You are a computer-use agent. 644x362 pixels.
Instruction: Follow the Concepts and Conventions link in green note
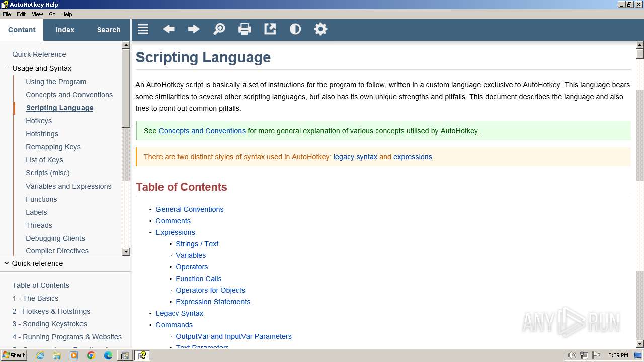(202, 131)
